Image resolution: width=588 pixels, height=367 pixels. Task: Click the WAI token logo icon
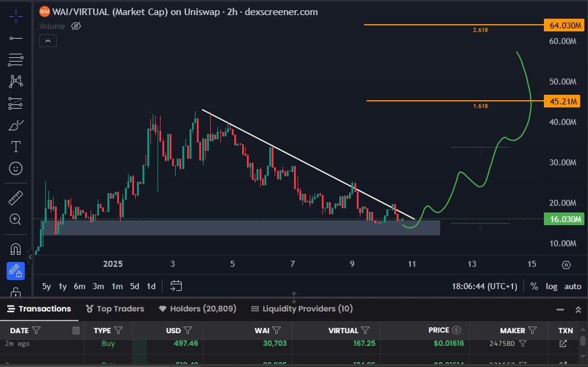pos(45,11)
